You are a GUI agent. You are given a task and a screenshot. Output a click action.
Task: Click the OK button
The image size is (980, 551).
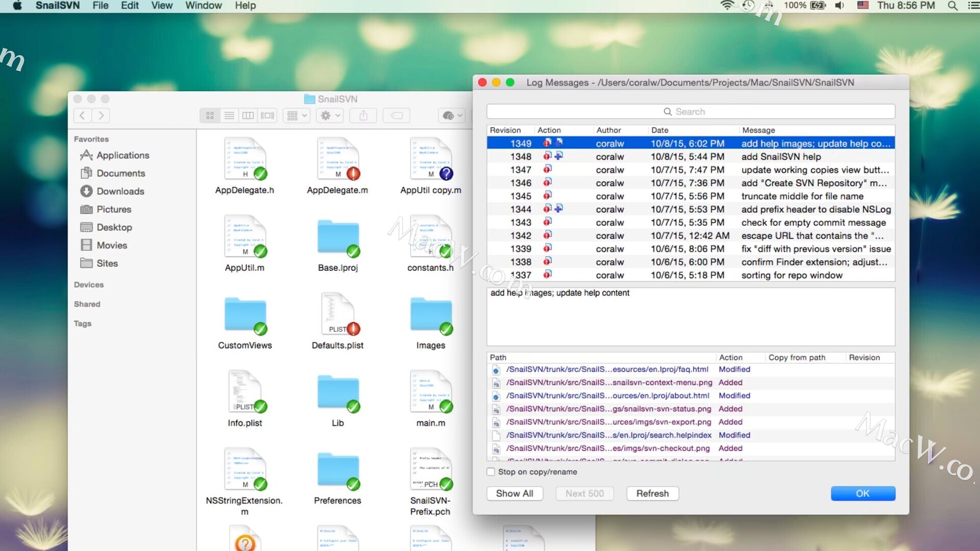(x=863, y=493)
